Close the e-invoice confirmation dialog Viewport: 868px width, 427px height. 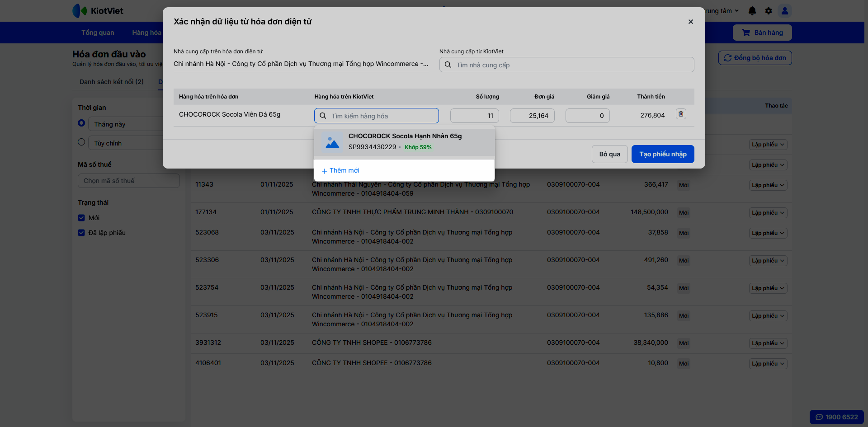(690, 22)
